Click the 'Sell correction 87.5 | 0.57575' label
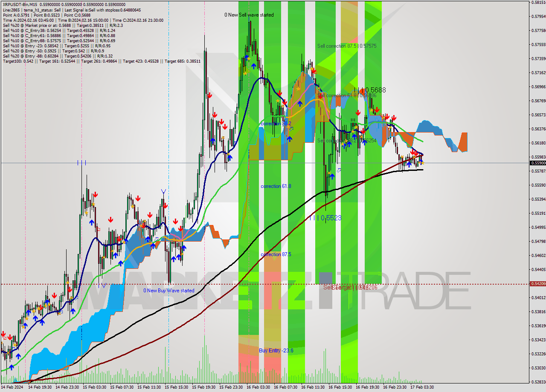Viewport: 546px width, 392px height. tap(347, 46)
